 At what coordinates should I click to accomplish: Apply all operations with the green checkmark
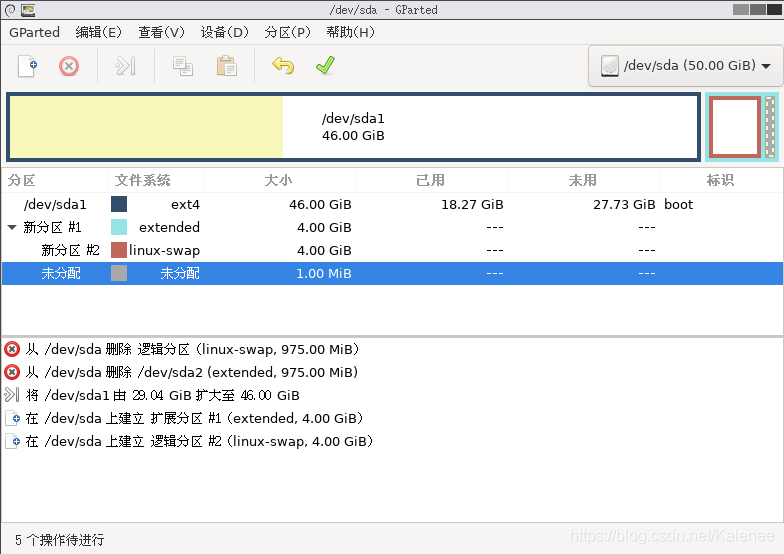click(x=326, y=66)
